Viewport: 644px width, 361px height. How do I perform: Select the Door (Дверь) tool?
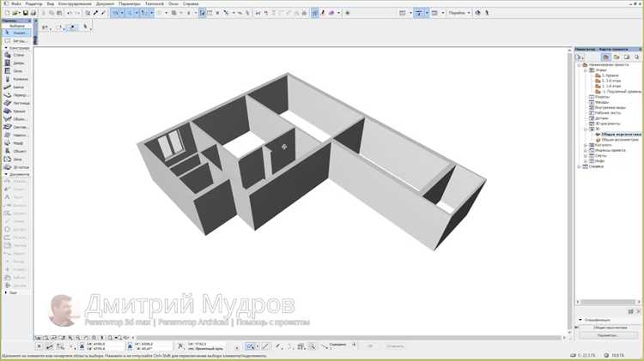(x=16, y=63)
